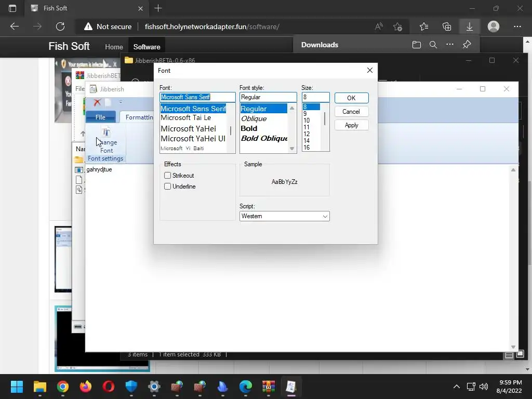Choose Bold font style
Screen dimensions: 532x399
[x=249, y=129]
